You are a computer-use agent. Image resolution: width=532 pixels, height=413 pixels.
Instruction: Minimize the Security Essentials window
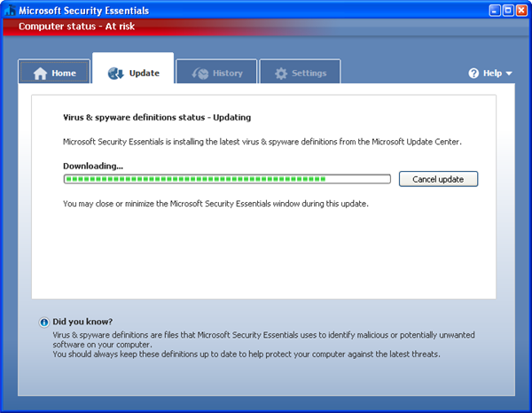click(494, 11)
